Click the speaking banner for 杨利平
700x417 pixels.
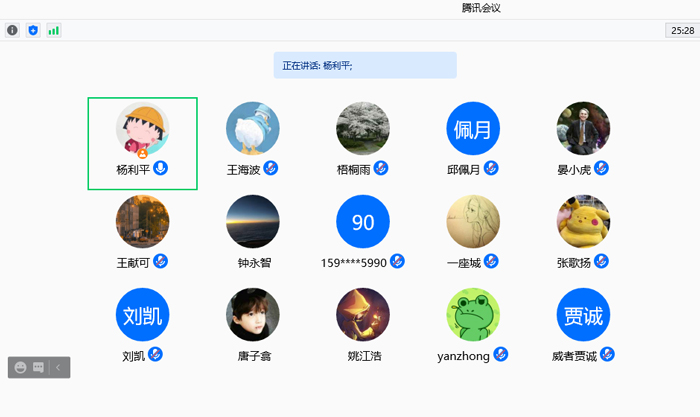tap(365, 65)
